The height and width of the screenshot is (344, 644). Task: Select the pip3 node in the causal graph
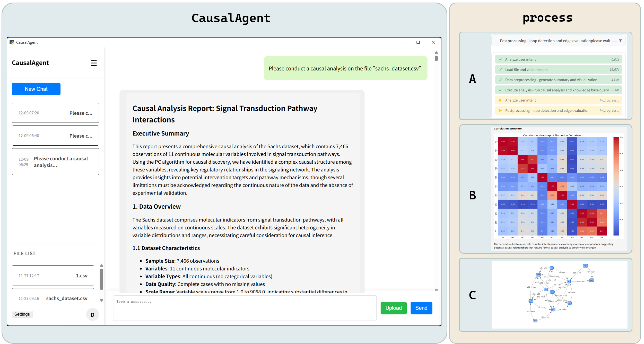click(585, 266)
